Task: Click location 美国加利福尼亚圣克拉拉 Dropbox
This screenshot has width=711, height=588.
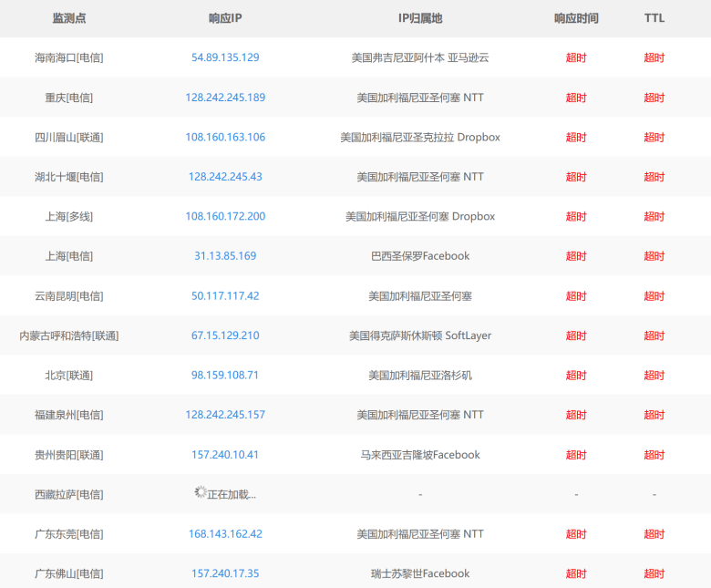Action: tap(420, 137)
